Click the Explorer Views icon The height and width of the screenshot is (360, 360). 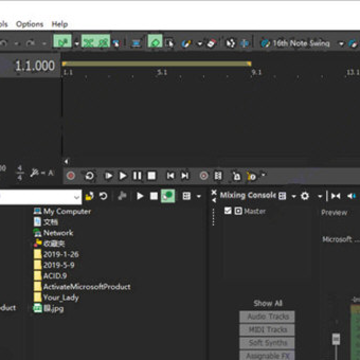(x=186, y=196)
